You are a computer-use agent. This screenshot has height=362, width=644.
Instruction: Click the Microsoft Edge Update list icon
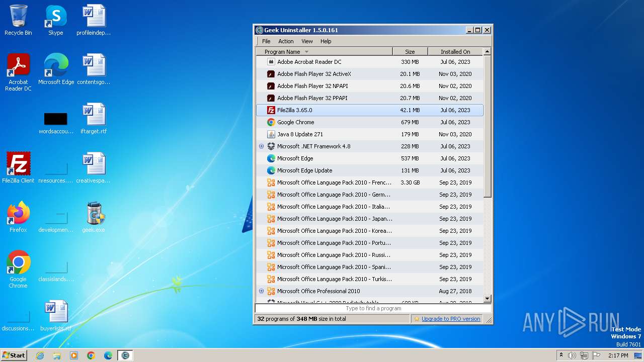click(x=271, y=170)
